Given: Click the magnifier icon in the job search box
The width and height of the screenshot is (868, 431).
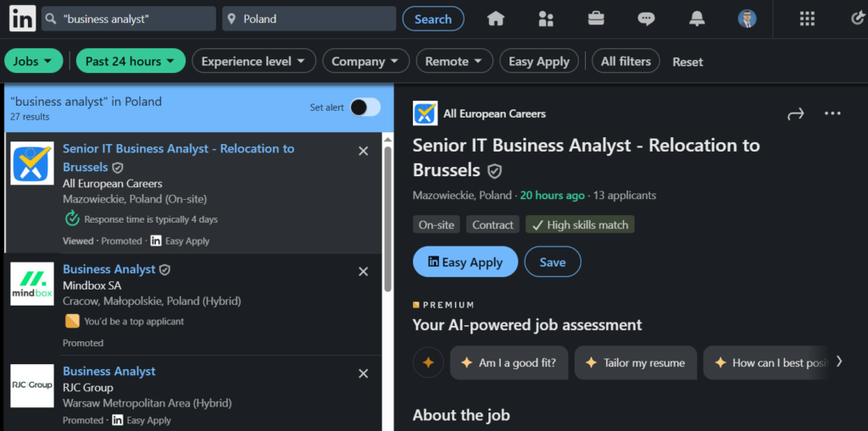Looking at the screenshot, I should pos(52,19).
